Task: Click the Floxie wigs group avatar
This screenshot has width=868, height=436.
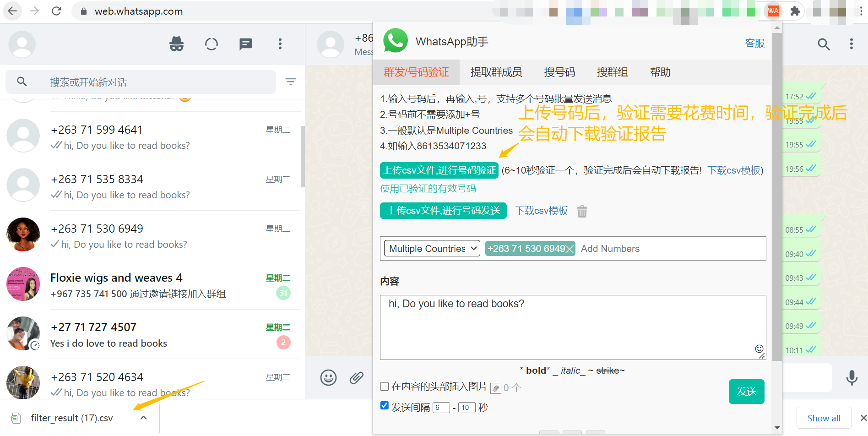Action: (23, 284)
